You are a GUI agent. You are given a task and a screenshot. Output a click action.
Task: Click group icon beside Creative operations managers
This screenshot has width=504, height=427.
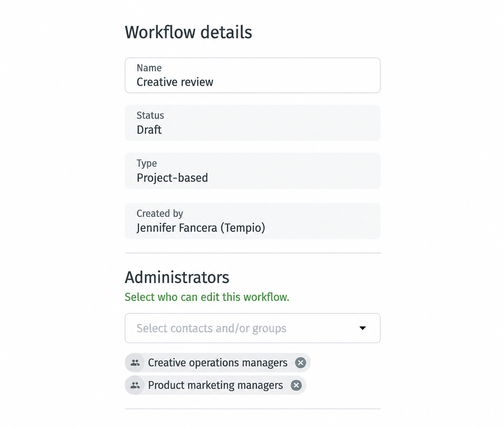pos(135,363)
